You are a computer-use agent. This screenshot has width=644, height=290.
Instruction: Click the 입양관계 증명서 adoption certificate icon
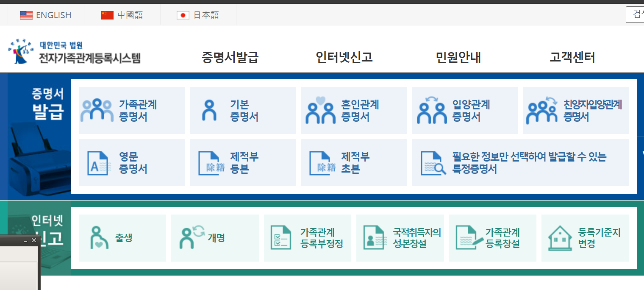464,110
